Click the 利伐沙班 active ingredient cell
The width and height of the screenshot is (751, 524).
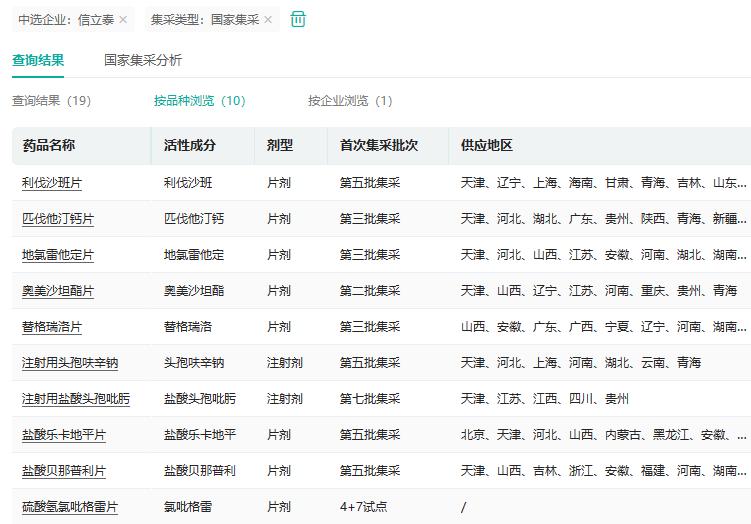tap(188, 183)
